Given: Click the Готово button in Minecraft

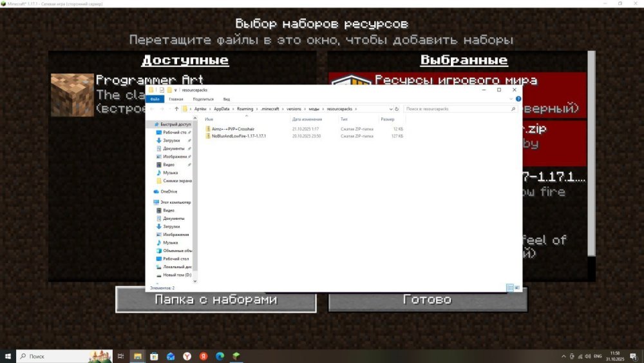Looking at the screenshot, I should [x=428, y=299].
